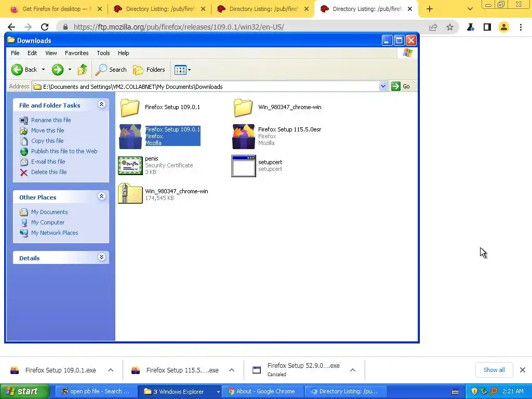Viewport: 532px width, 399px height.
Task: Open My Network Places link
Action: (x=55, y=233)
